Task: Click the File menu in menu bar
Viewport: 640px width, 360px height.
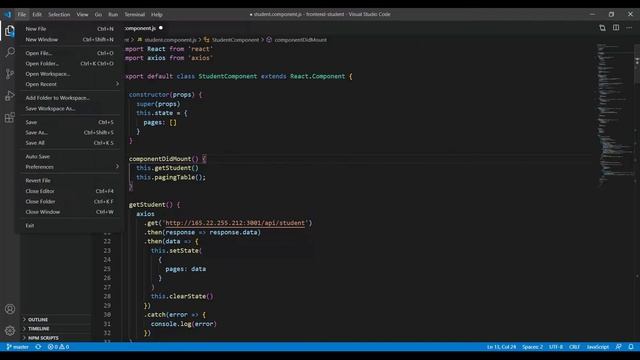Action: point(22,14)
